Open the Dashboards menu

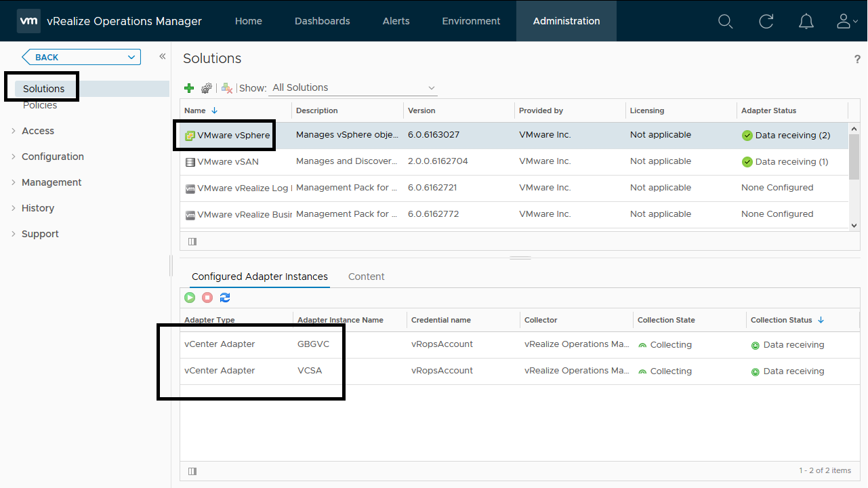(x=323, y=21)
